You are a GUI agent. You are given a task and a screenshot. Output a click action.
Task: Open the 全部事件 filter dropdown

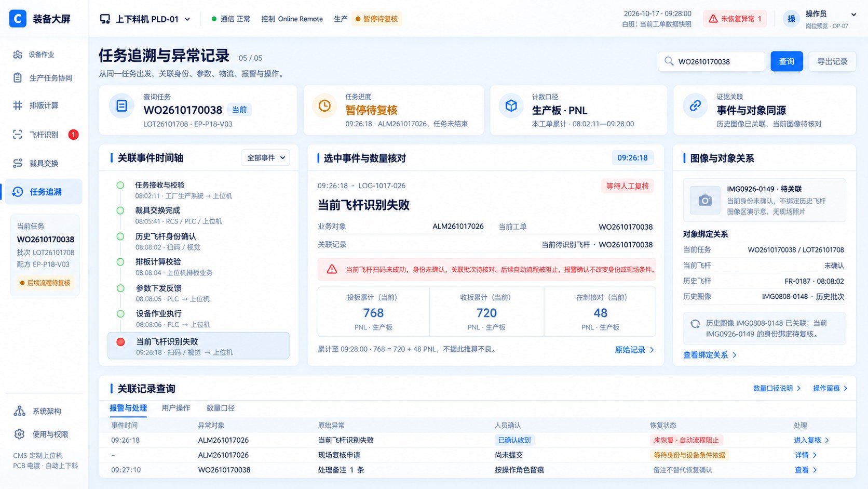(x=265, y=158)
